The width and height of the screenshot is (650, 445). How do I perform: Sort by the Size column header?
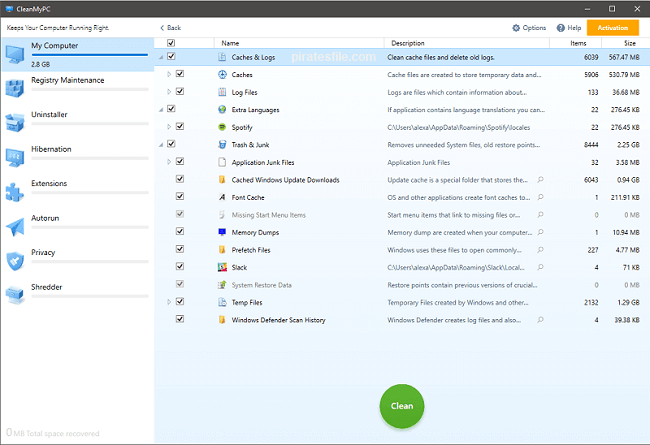(629, 43)
